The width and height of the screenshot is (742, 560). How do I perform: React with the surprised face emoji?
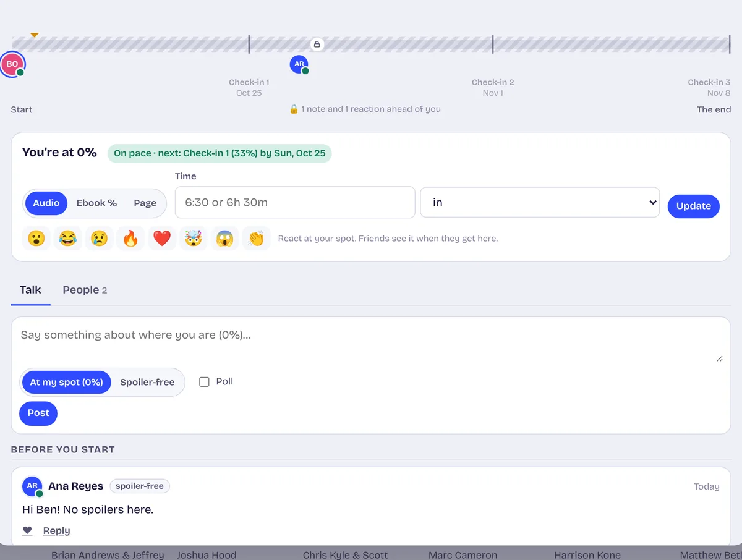[x=37, y=238]
